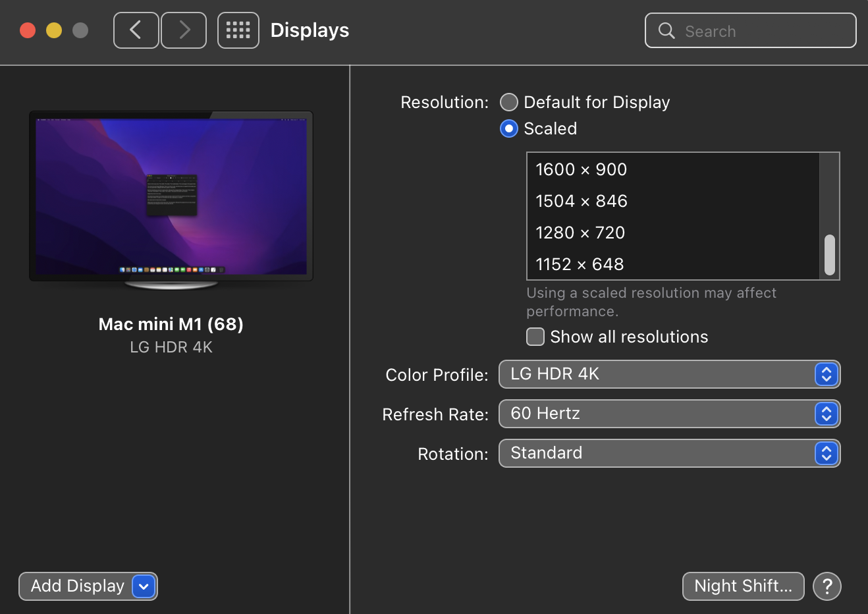The width and height of the screenshot is (868, 614).
Task: Minimize the Displays window
Action: 54,30
